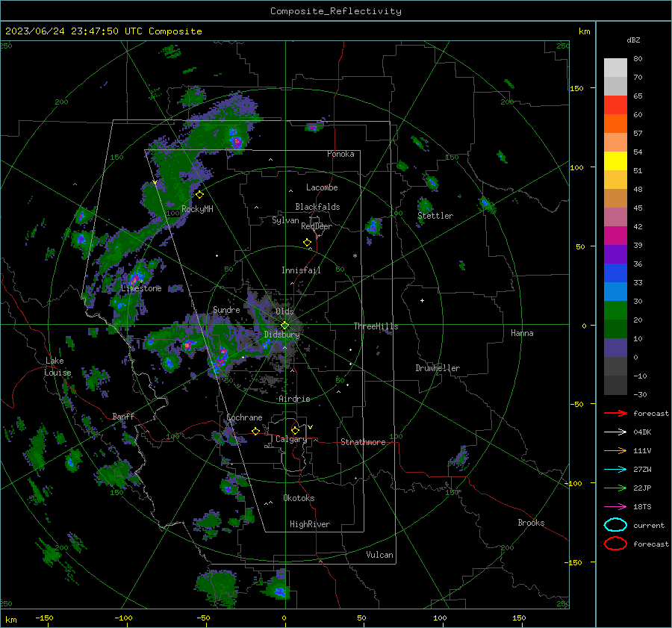Click the ThreeHills label
Screen dimensions: 672x628
tap(376, 326)
